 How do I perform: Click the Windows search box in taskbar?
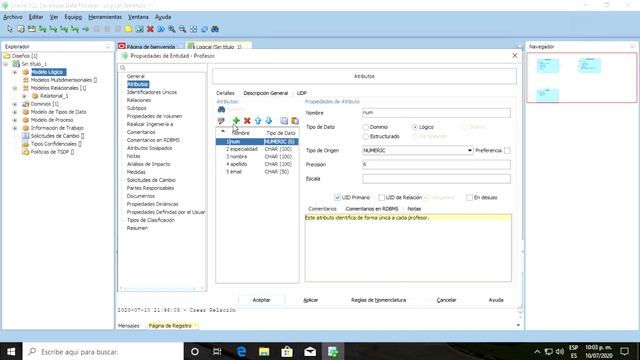[103, 351]
